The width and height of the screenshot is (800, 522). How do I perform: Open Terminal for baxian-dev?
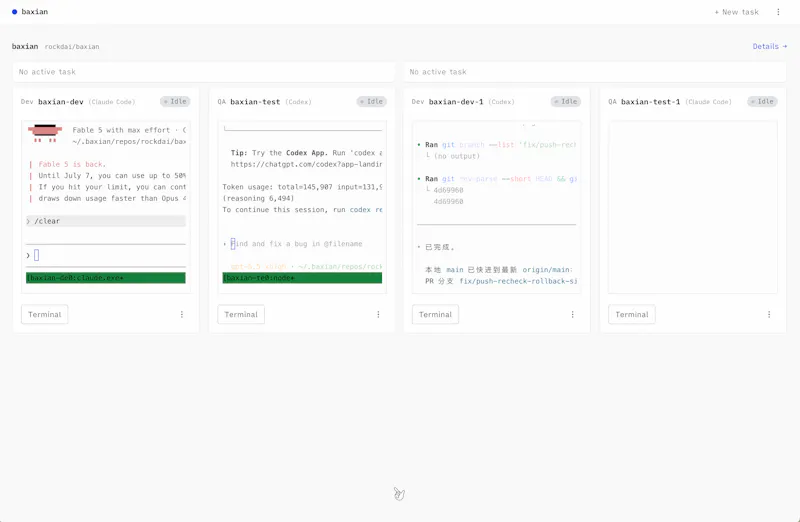pos(44,314)
